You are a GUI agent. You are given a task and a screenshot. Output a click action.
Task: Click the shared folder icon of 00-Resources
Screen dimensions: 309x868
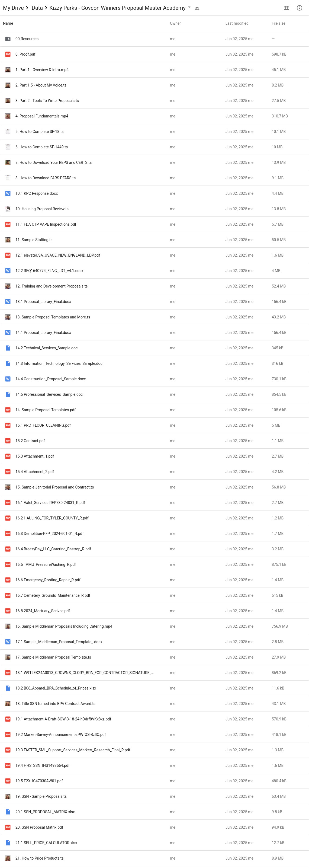pos(8,39)
